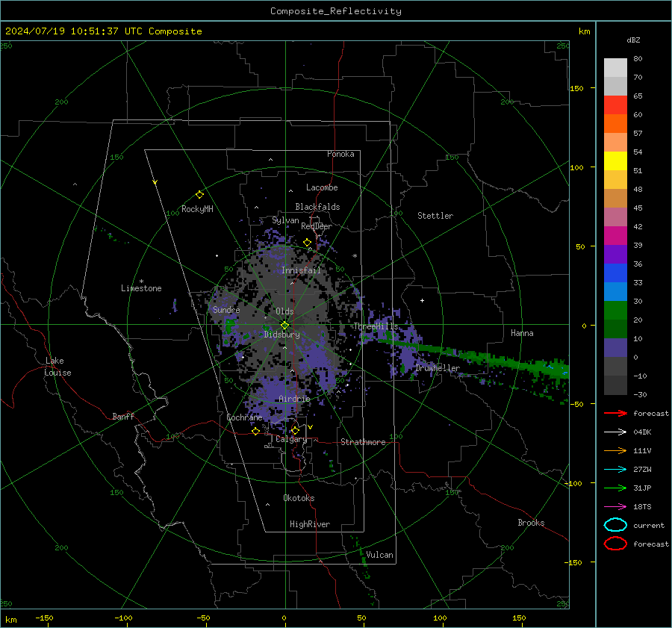Click the yellow radar site marker at Olds
Image resolution: width=672 pixels, height=628 pixels.
point(284,326)
